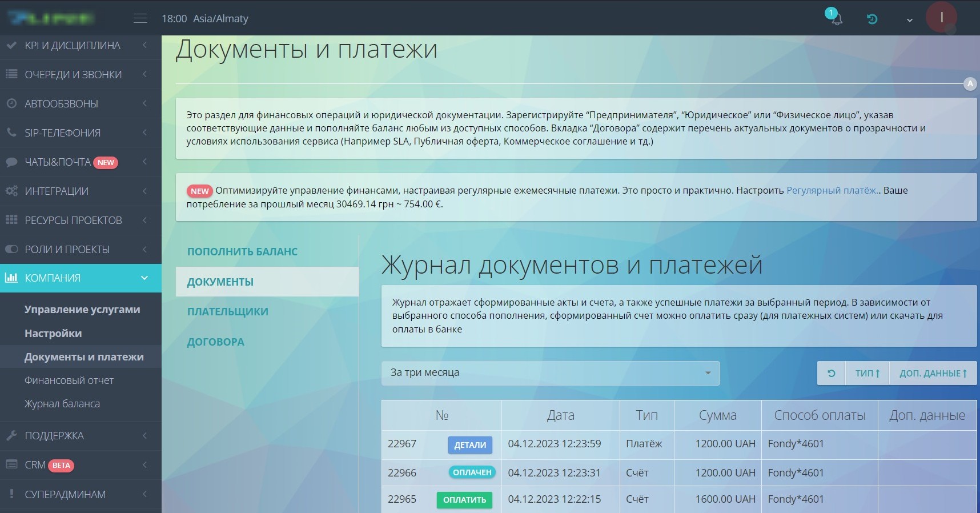Viewport: 980px width, 513px height.
Task: Open Журнал баланса submenu item
Action: coord(62,403)
